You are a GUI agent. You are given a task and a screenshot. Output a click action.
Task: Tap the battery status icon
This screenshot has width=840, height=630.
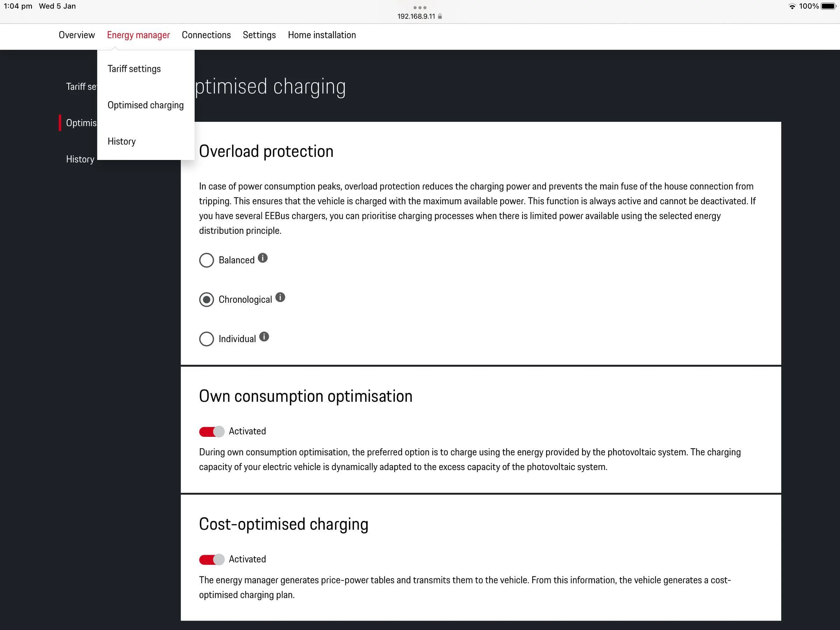click(x=828, y=6)
